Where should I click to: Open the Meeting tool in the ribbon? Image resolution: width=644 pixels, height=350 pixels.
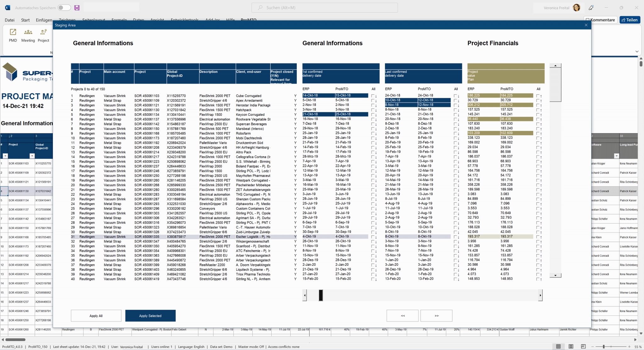[x=28, y=35]
